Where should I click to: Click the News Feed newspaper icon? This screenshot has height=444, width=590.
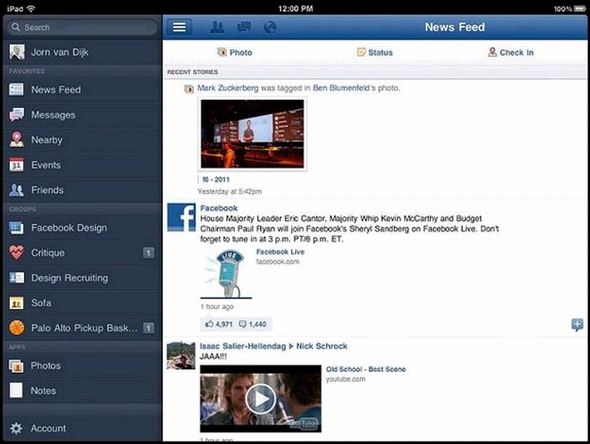tap(16, 90)
